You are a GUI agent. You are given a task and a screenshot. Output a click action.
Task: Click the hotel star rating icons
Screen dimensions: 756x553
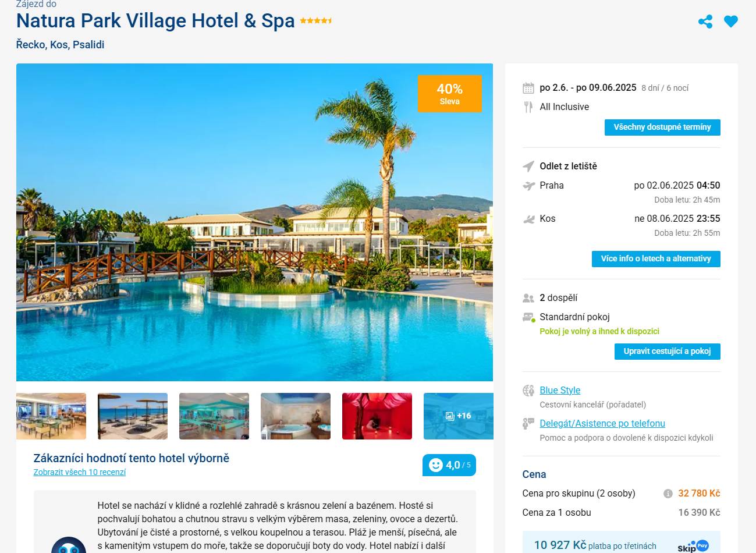[316, 21]
